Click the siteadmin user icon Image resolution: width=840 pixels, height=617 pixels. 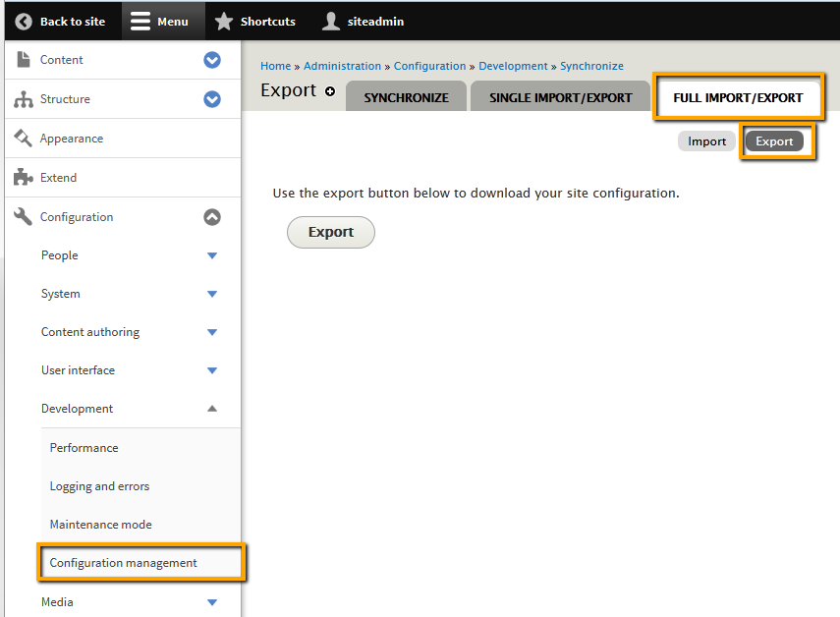[331, 22]
